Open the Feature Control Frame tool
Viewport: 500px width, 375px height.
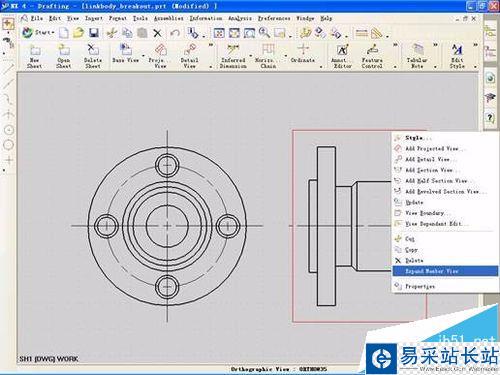(x=372, y=57)
